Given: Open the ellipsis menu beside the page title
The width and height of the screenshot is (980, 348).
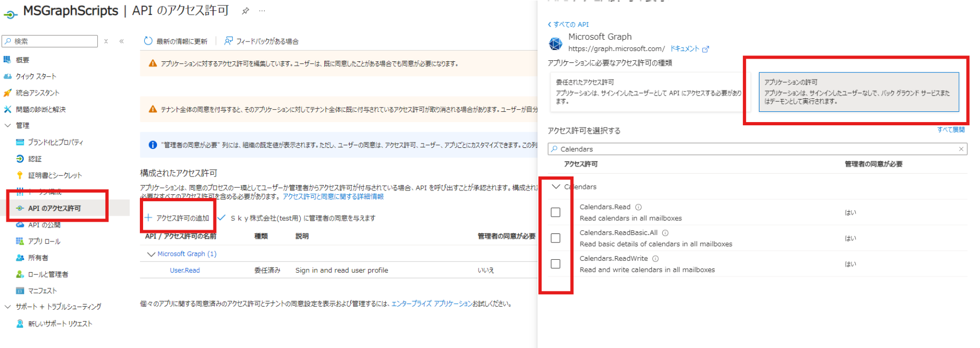Looking at the screenshot, I should (262, 11).
